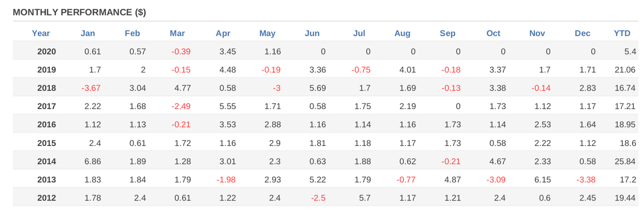Click the Jan column header
644x213 pixels.
tap(88, 33)
